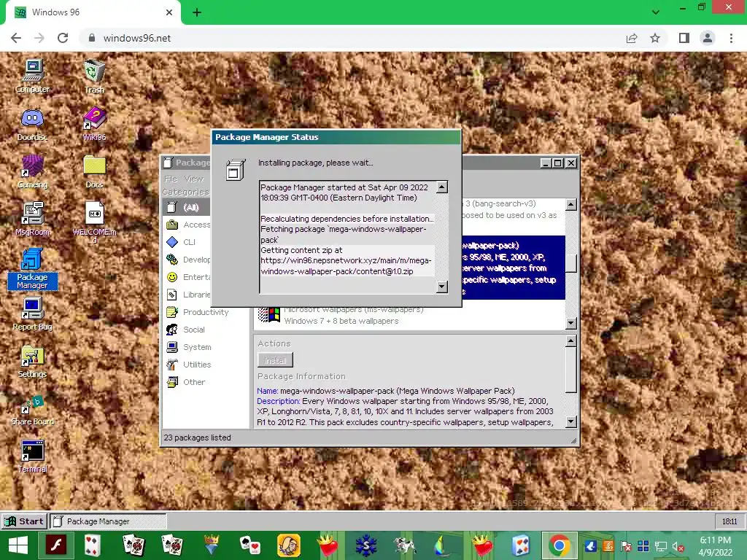Click package info pane scroll up arrow
The image size is (747, 560).
(x=570, y=341)
